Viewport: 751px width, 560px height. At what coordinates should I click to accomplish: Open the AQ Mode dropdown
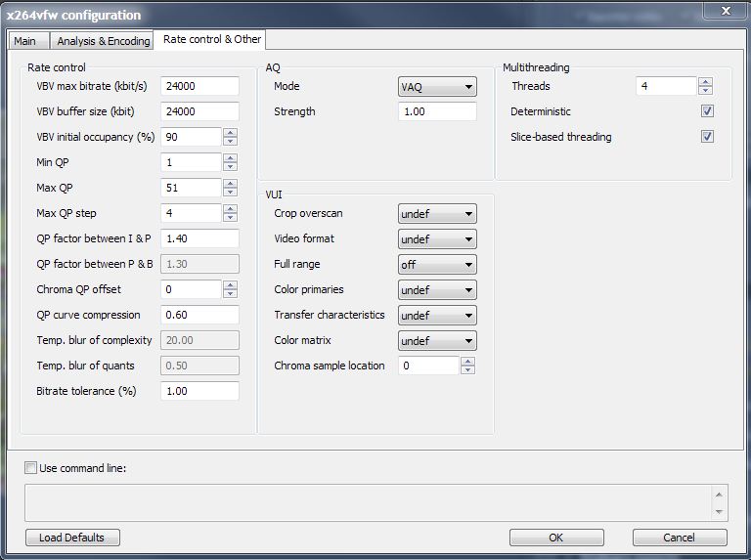437,87
